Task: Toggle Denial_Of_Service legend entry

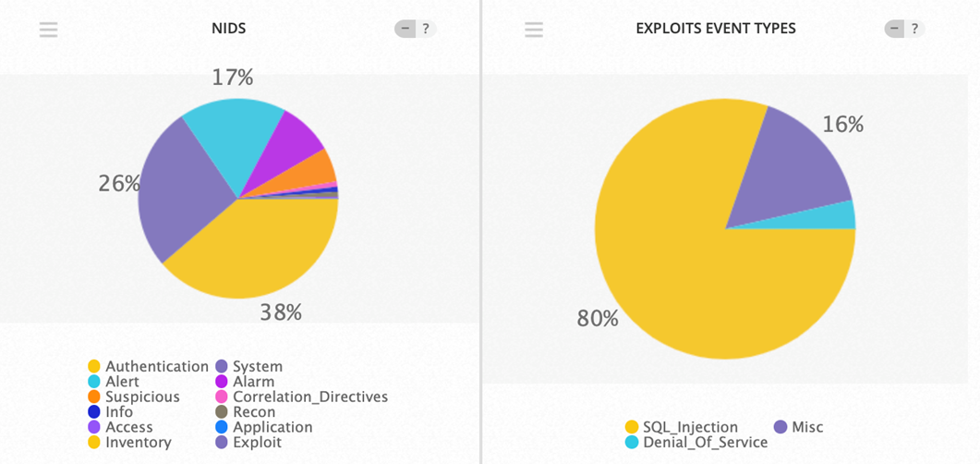Action: pos(696,442)
